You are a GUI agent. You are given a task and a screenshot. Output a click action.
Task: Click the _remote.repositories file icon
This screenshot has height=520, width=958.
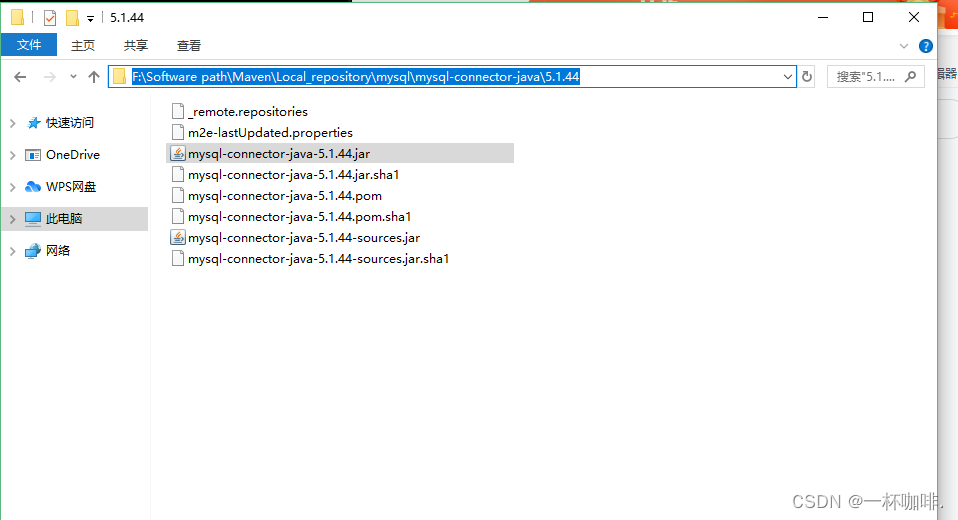[178, 111]
